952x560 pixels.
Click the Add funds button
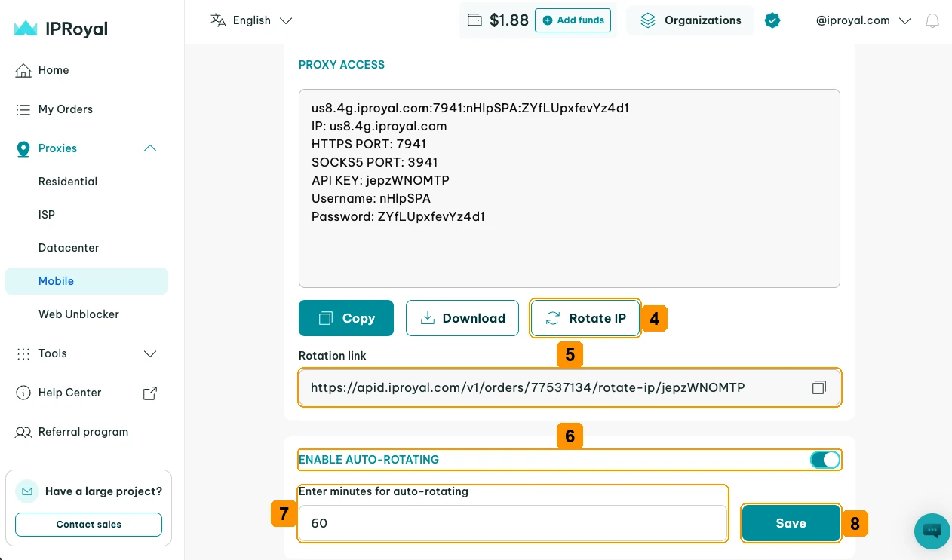coord(573,20)
